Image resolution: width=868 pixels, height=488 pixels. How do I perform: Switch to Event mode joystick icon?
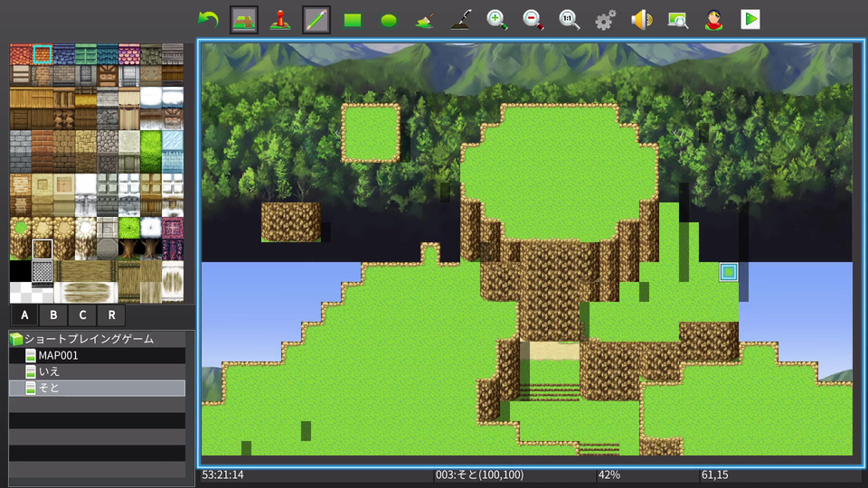tap(280, 20)
